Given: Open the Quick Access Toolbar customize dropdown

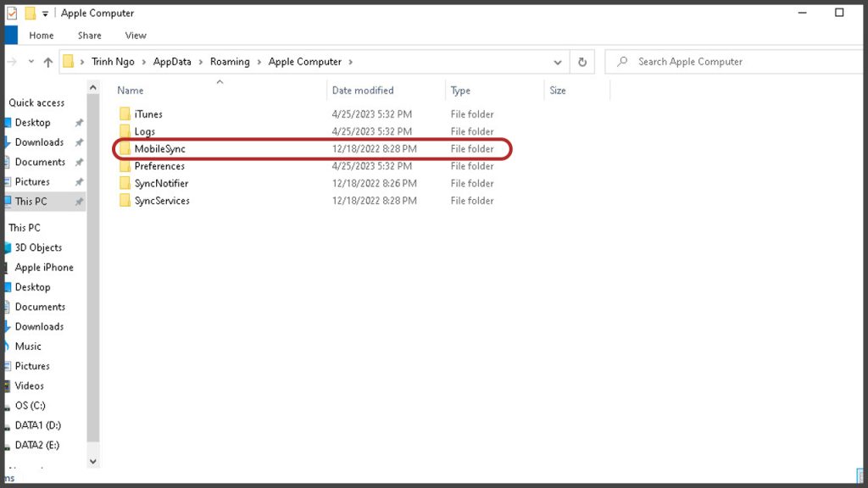Looking at the screenshot, I should [45, 14].
